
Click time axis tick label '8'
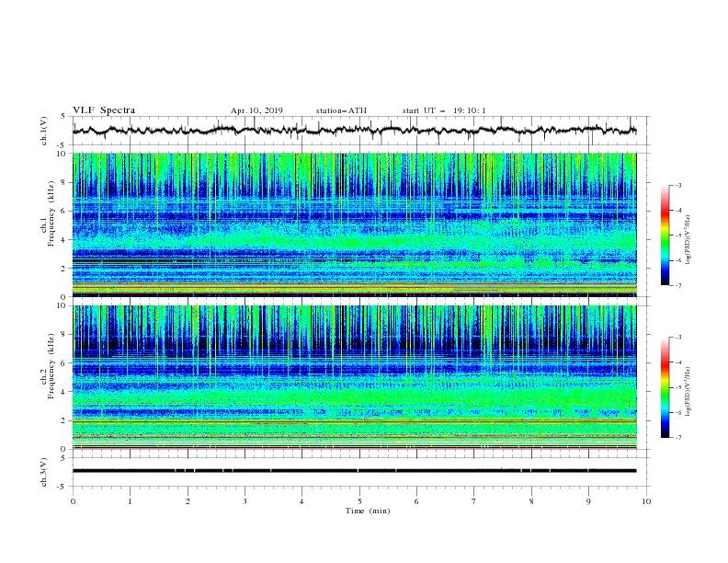click(531, 501)
